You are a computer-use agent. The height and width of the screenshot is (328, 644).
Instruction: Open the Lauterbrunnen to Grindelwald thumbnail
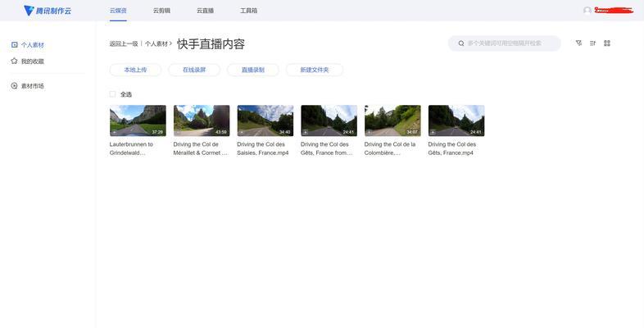(138, 121)
